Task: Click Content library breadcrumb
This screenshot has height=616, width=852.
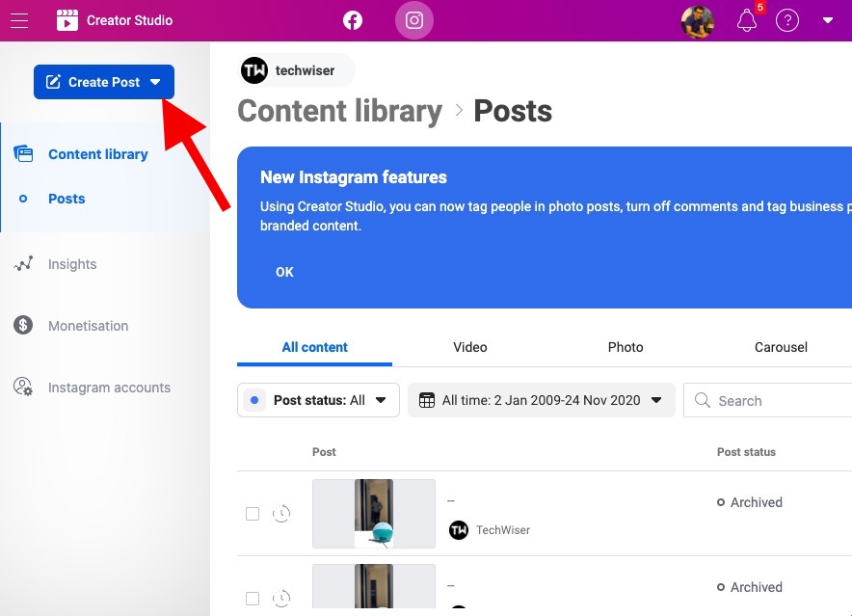Action: pos(339,111)
